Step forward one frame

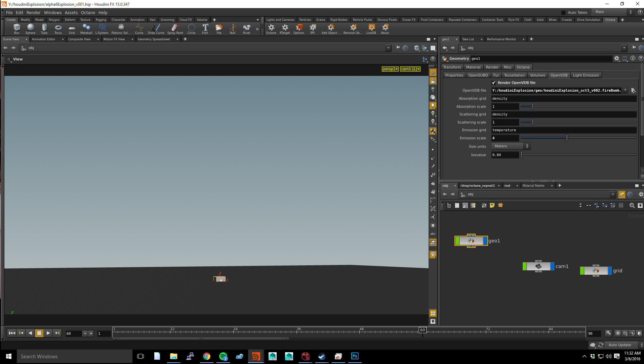pyautogui.click(x=57, y=333)
